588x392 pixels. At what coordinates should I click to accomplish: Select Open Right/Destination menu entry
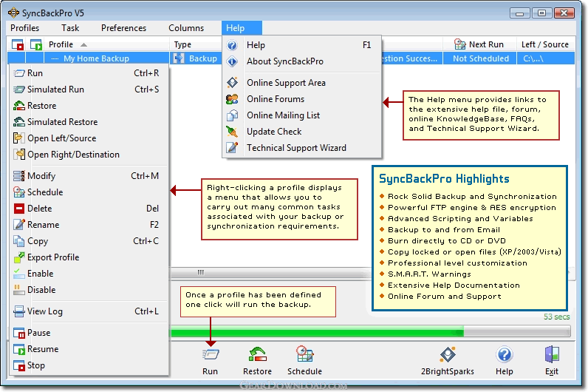pos(89,155)
